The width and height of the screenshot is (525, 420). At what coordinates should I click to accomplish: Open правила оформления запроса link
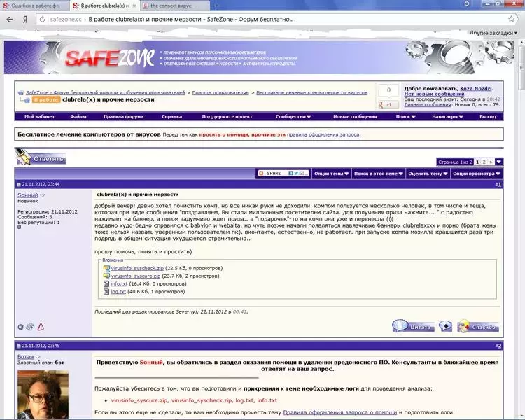(323, 134)
